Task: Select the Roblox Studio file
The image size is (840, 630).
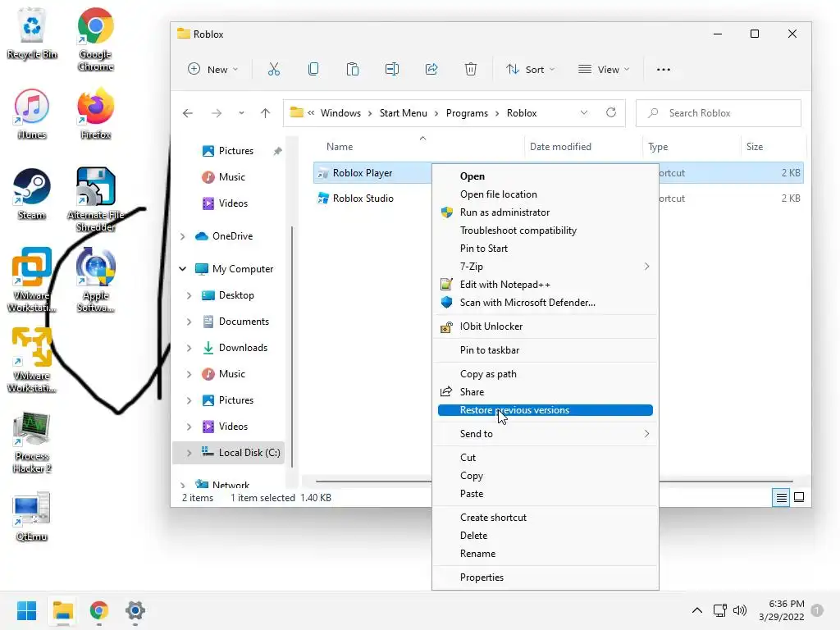Action: click(363, 199)
